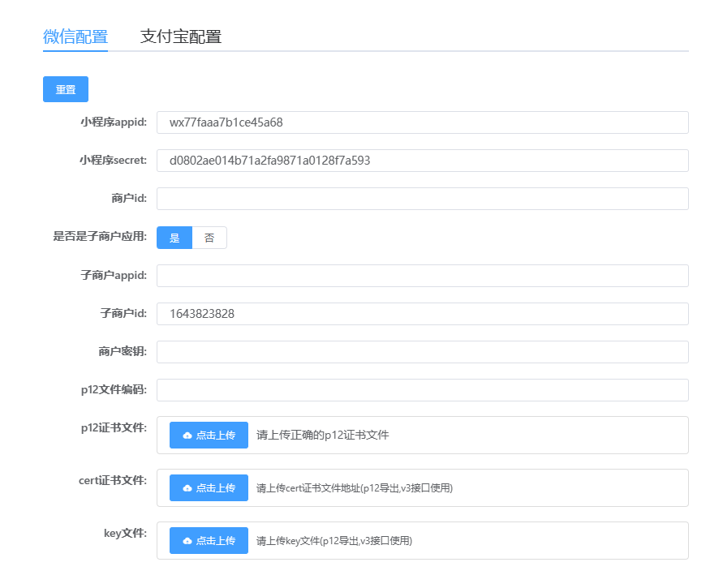The height and width of the screenshot is (588, 723).
Task: Click the empty 商户id input field
Action: [422, 198]
